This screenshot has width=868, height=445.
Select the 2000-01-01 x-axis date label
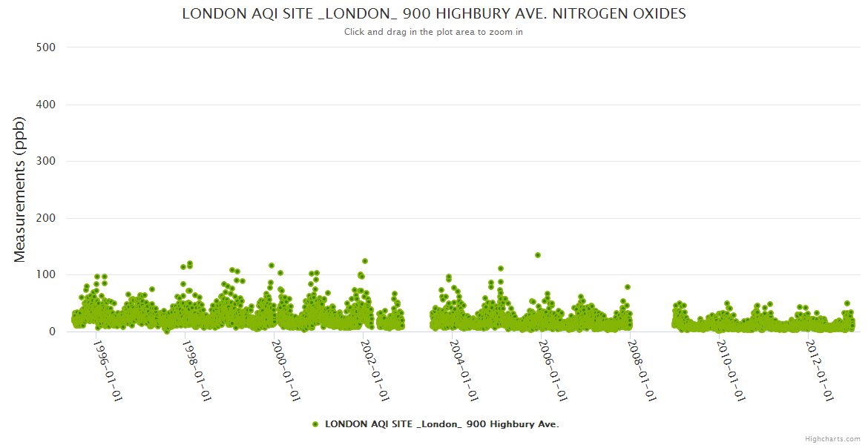(286, 371)
